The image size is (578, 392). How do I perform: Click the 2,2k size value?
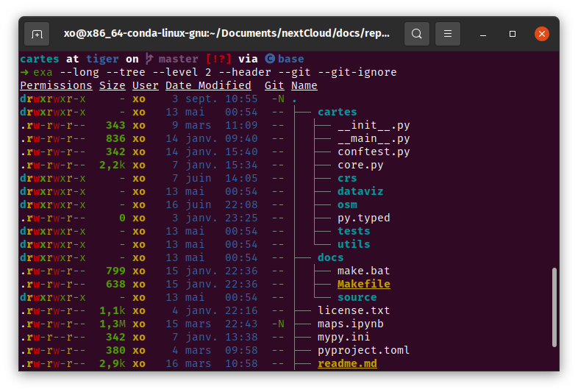coord(113,165)
